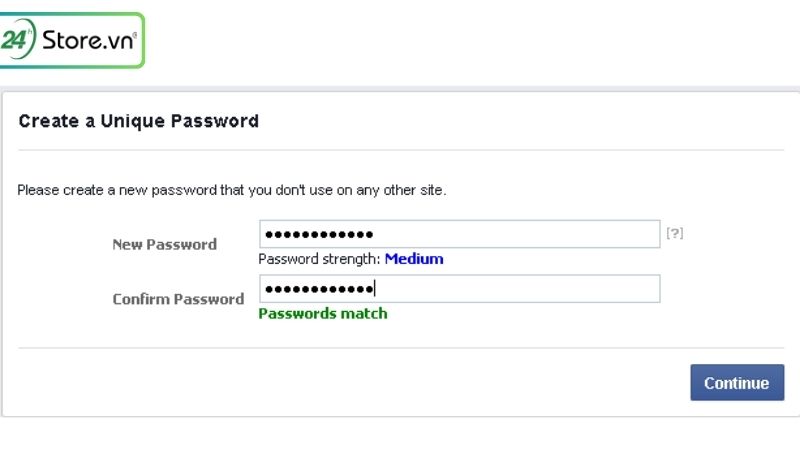Screen dimensions: 800x475
Task: Click the masked dots in New Password
Action: pyautogui.click(x=319, y=235)
